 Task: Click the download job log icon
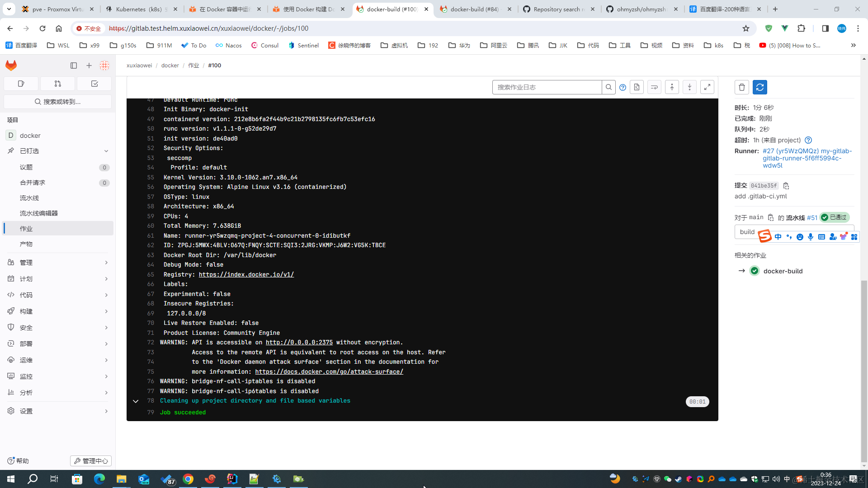point(637,87)
